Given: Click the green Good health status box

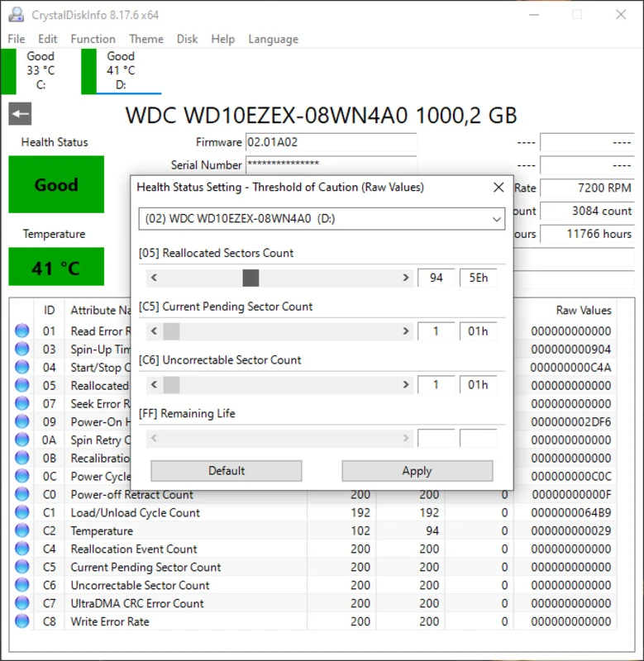Looking at the screenshot, I should [x=56, y=185].
